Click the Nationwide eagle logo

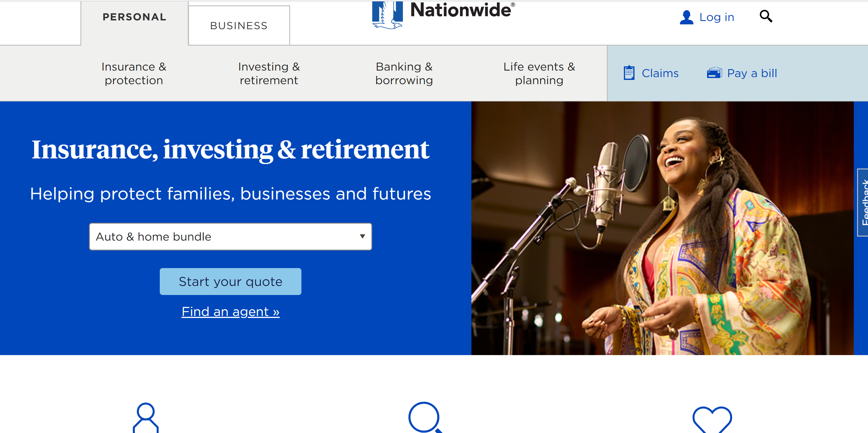[x=387, y=15]
